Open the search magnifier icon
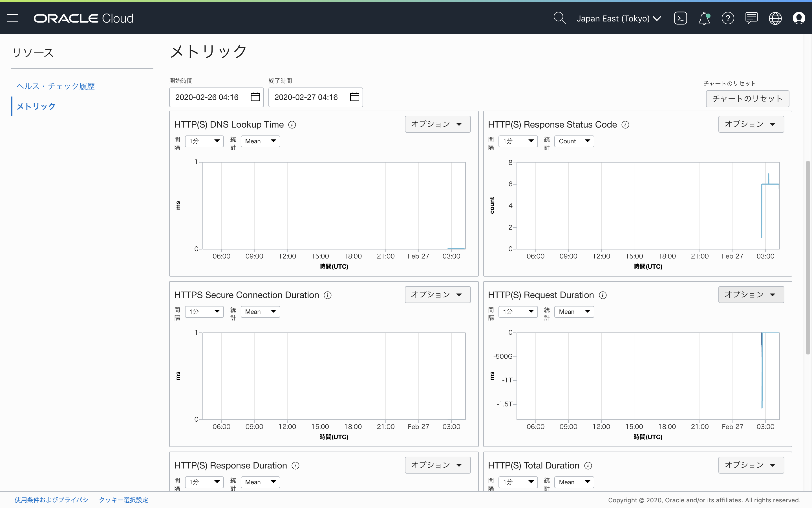This screenshot has height=508, width=812. click(559, 18)
